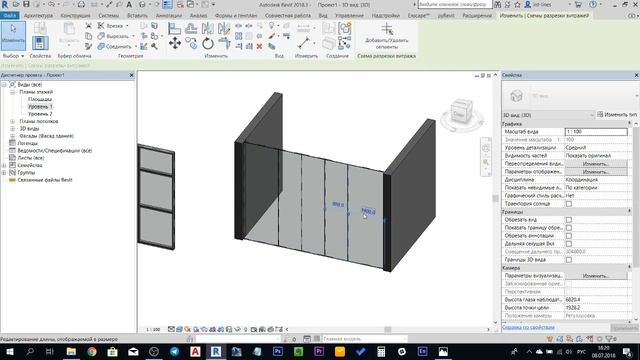Expand Группы tree node
Viewport: 640px width, 360px height.
4,173
